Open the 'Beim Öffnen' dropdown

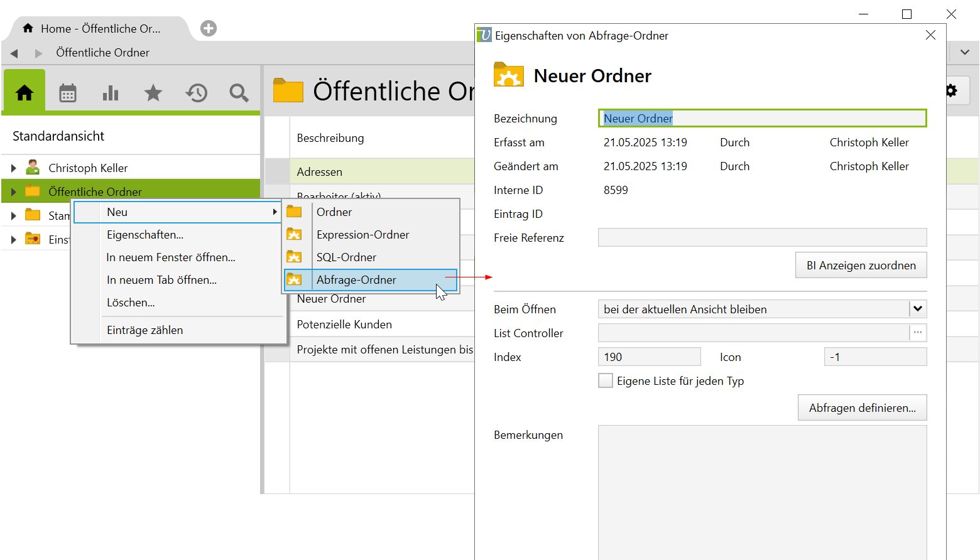tap(917, 309)
